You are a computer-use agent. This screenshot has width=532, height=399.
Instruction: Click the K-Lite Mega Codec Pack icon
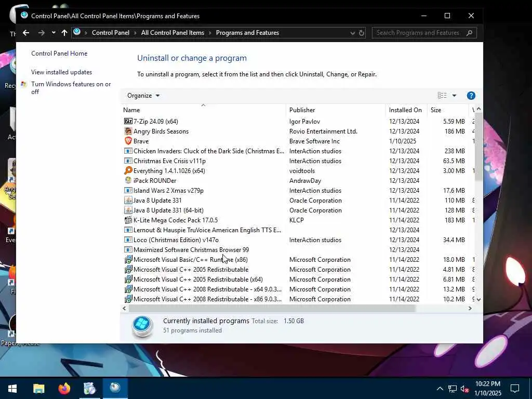pos(128,220)
